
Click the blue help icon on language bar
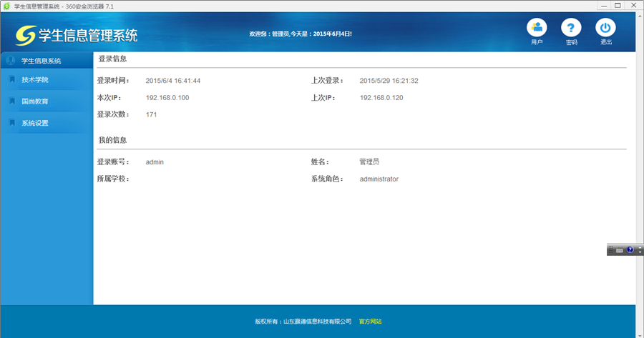pos(630,250)
